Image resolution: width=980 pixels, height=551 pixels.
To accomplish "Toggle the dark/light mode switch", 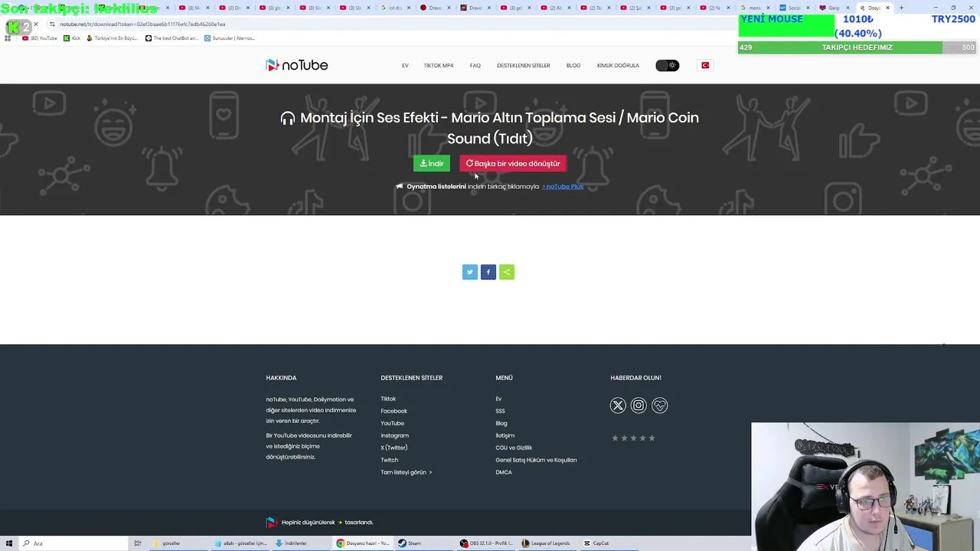I will pos(667,66).
